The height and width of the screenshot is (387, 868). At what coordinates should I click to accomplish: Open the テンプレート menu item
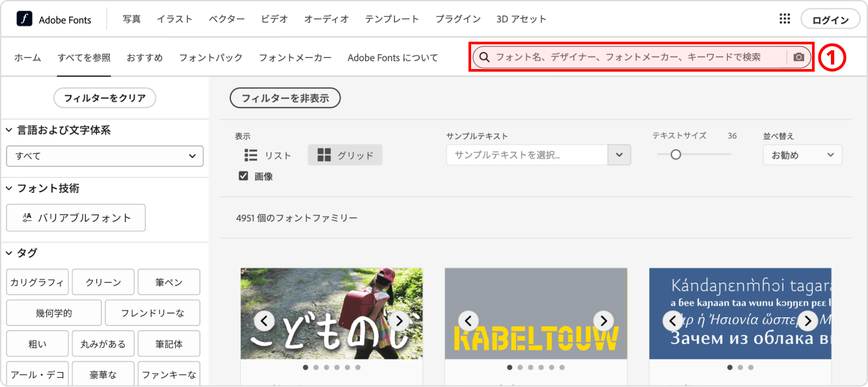pos(392,19)
